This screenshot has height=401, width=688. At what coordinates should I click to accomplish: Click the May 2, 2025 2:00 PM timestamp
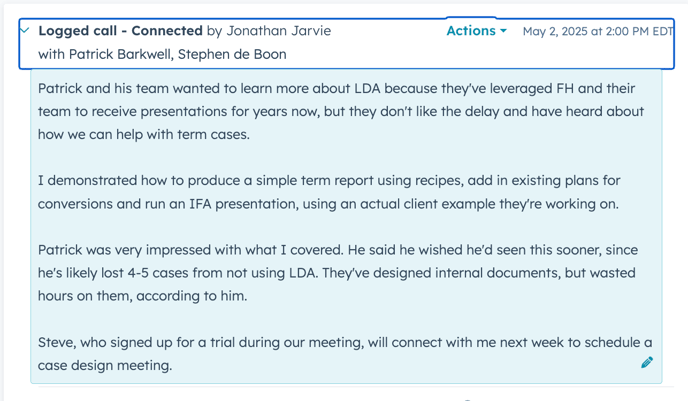(598, 31)
